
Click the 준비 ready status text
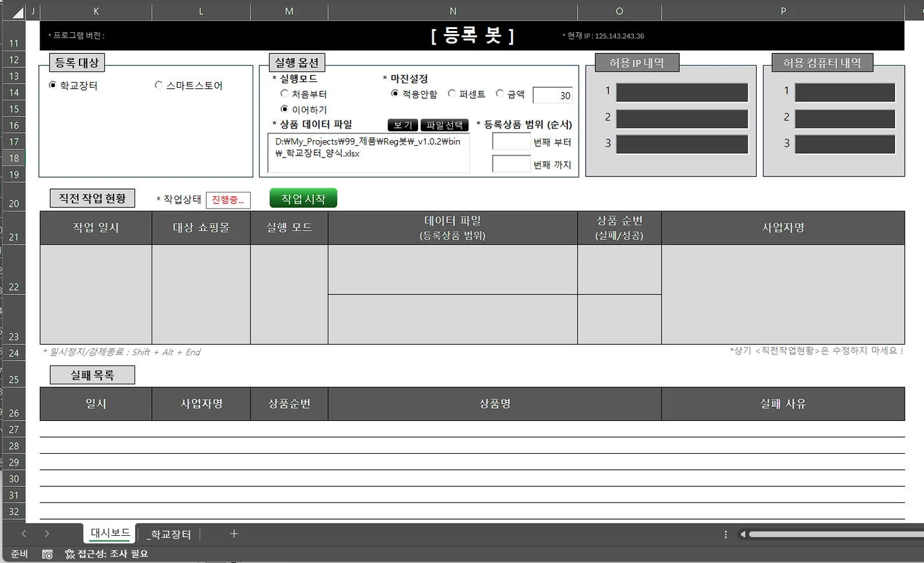(x=19, y=554)
